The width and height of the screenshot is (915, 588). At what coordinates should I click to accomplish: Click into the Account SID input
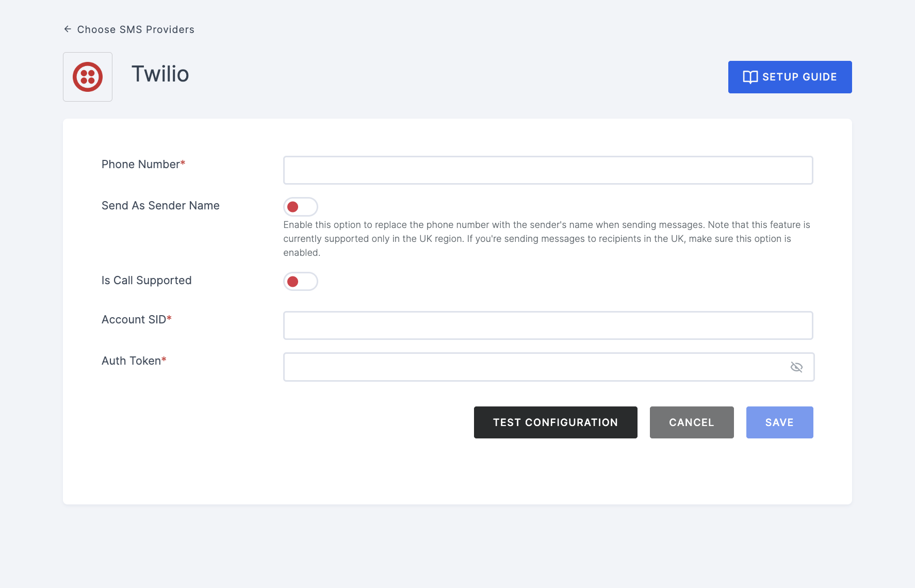[x=548, y=325]
